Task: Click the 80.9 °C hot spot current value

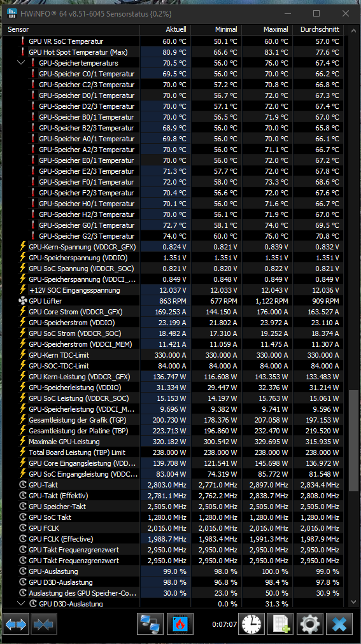Action: coord(174,52)
